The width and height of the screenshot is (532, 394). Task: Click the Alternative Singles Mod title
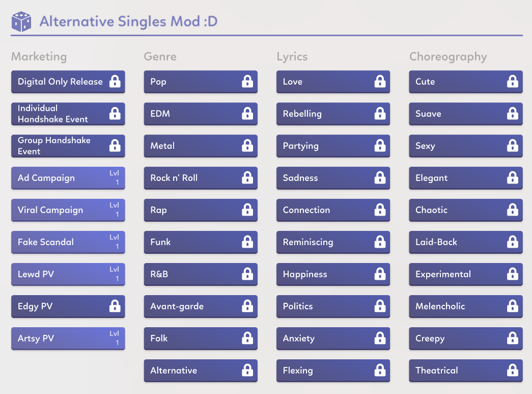pos(128,22)
